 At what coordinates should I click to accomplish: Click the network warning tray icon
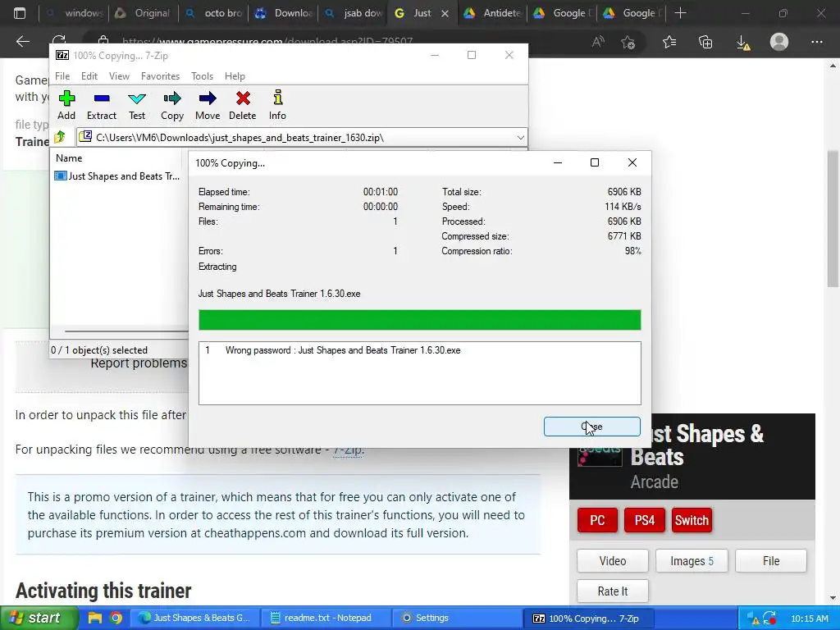(753, 619)
